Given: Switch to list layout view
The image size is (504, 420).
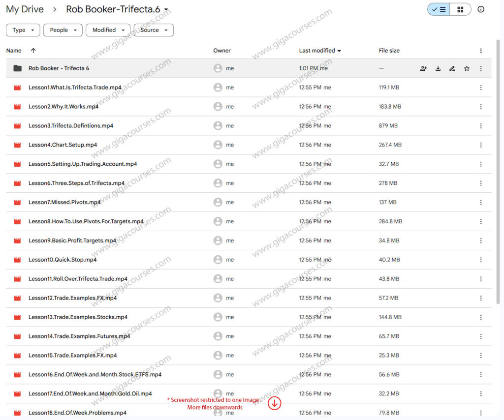Looking at the screenshot, I should point(439,9).
